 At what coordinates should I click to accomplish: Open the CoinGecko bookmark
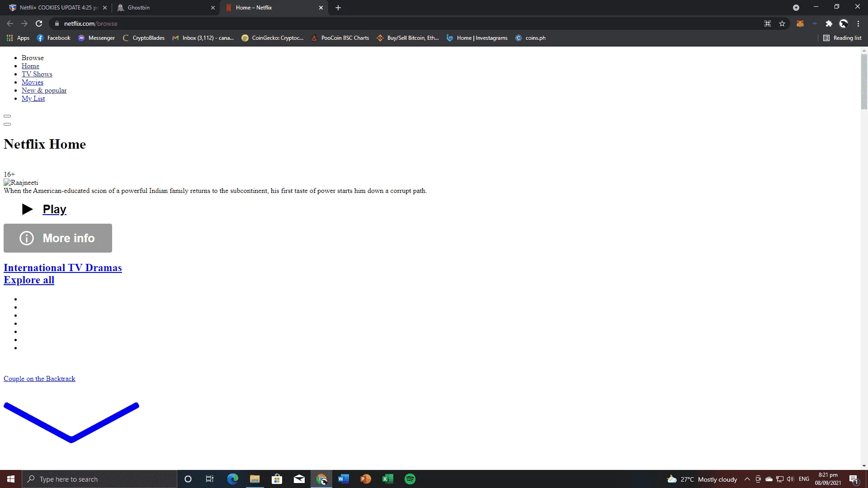(x=273, y=38)
